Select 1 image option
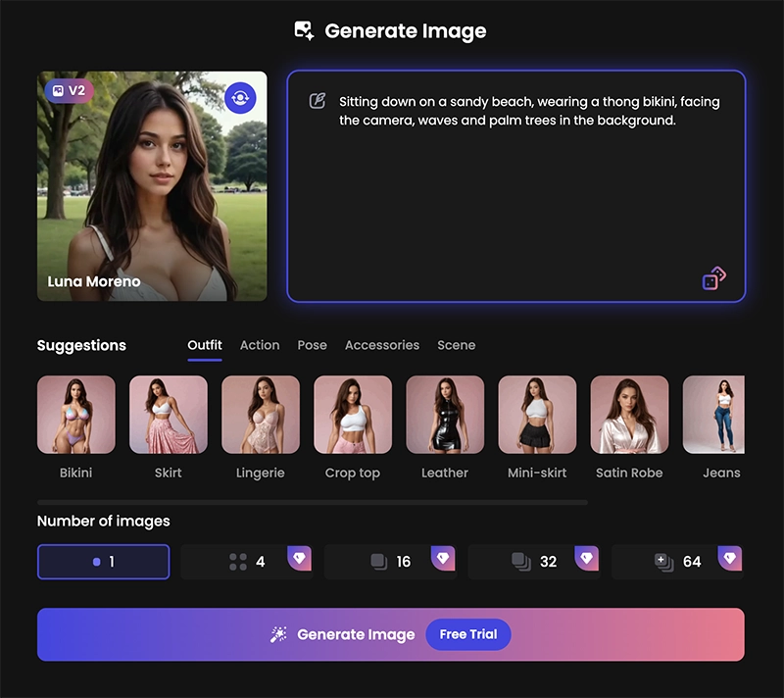This screenshot has width=784, height=698. click(x=103, y=562)
